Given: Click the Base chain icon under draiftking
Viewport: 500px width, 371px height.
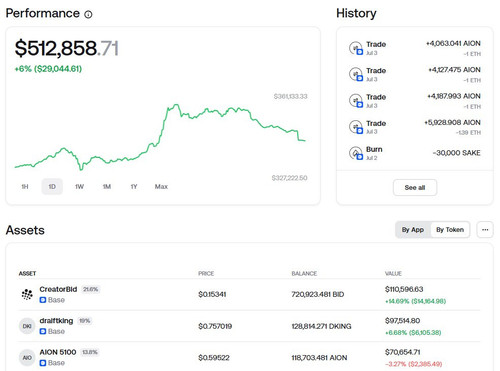Looking at the screenshot, I should coord(43,331).
